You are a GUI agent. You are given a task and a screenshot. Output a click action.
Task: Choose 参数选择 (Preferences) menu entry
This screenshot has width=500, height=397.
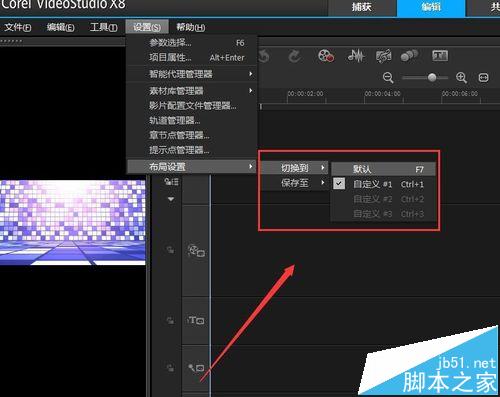pyautogui.click(x=192, y=43)
